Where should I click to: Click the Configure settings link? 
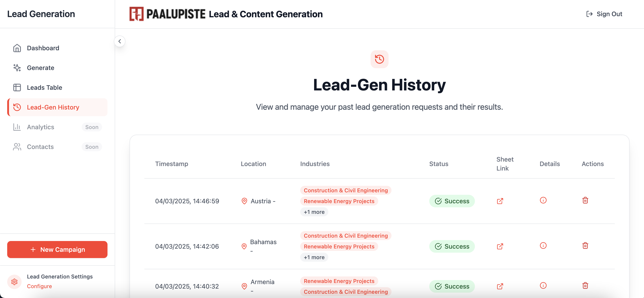pyautogui.click(x=39, y=286)
